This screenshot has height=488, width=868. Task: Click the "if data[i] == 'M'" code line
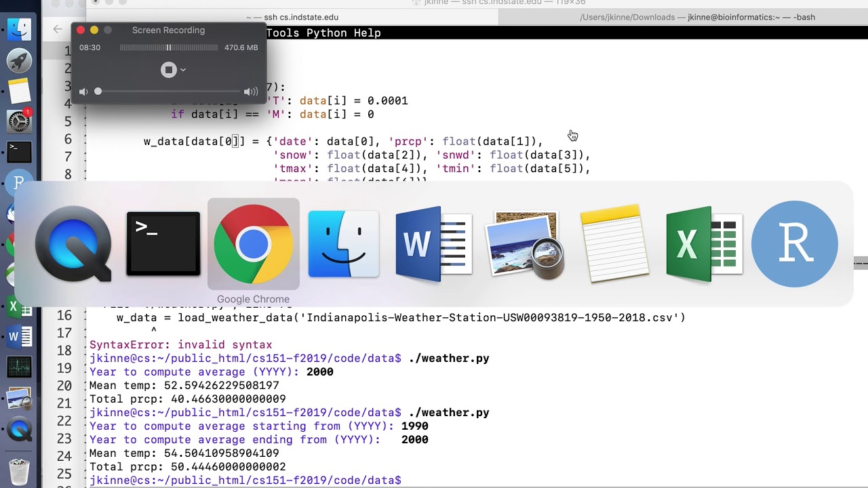pyautogui.click(x=273, y=114)
